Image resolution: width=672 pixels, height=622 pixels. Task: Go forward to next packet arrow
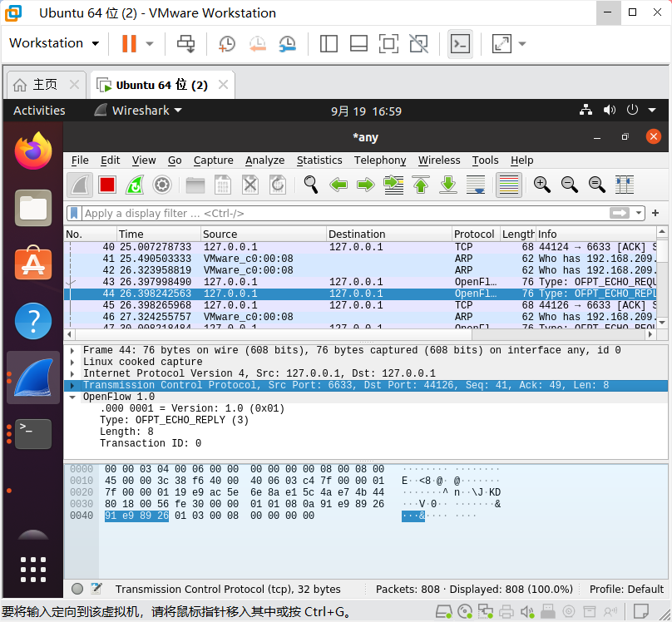(x=366, y=185)
